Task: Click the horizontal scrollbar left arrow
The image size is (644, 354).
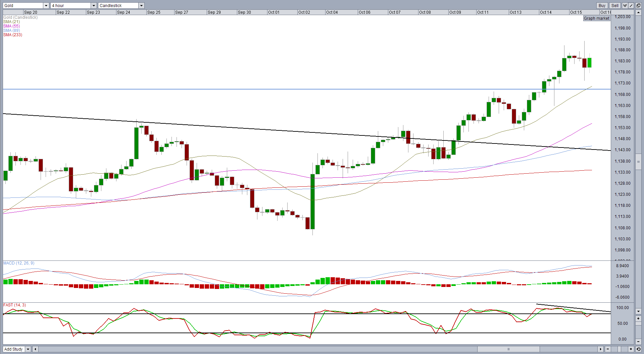Action: coord(35,349)
